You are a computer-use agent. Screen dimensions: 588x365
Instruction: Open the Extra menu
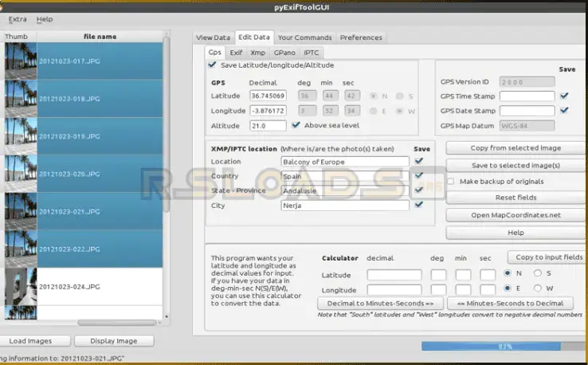[x=18, y=19]
